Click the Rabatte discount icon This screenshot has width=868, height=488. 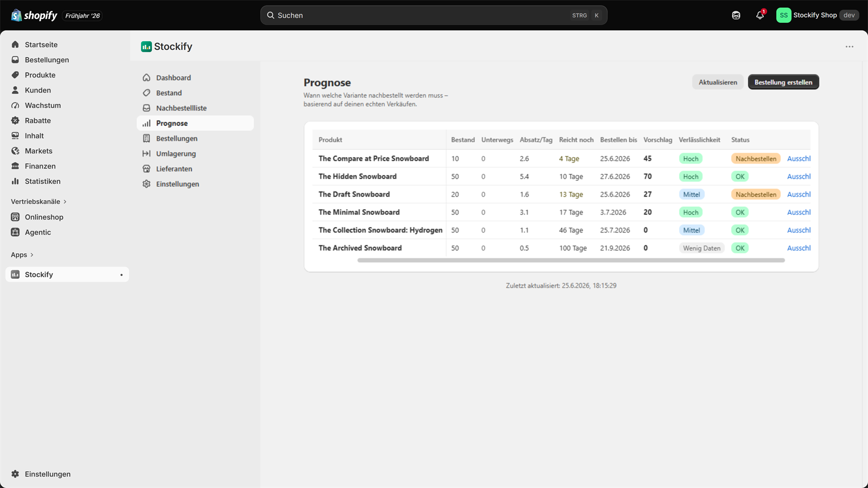(15, 120)
